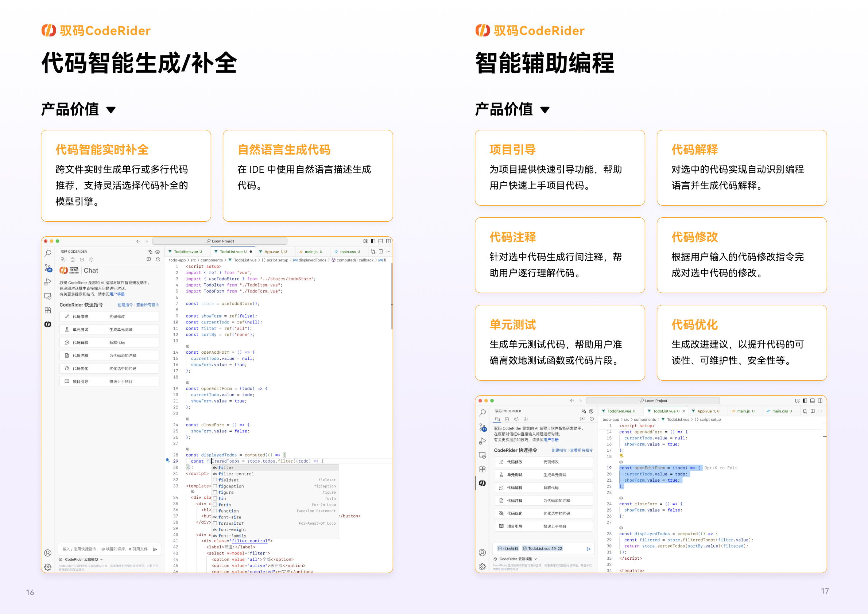Open the 用户手册 link below the Chat heading
This screenshot has width=868, height=614.
pyautogui.click(x=117, y=294)
